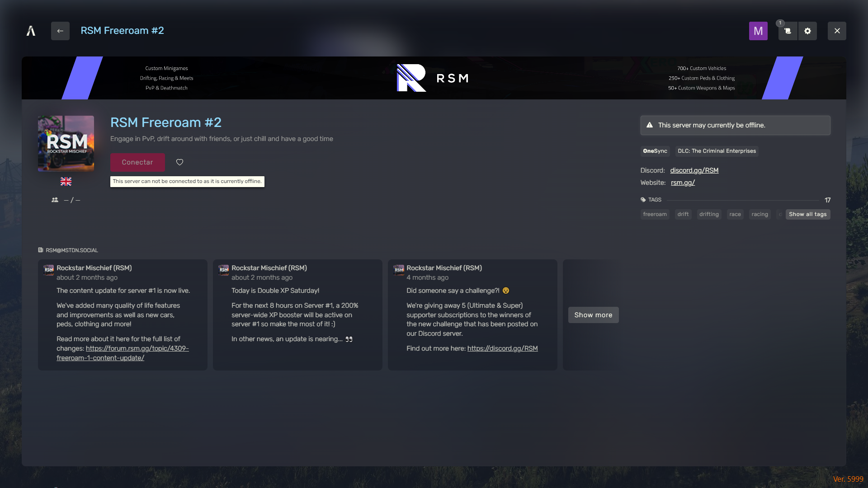Click the UK flag under the server logo
This screenshot has height=488, width=868.
66,181
